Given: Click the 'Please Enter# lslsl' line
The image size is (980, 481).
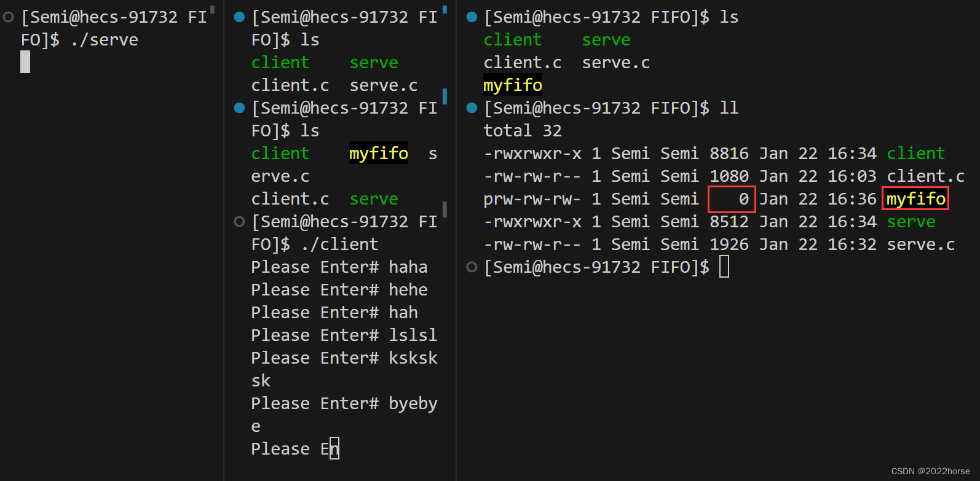Looking at the screenshot, I should click(344, 335).
